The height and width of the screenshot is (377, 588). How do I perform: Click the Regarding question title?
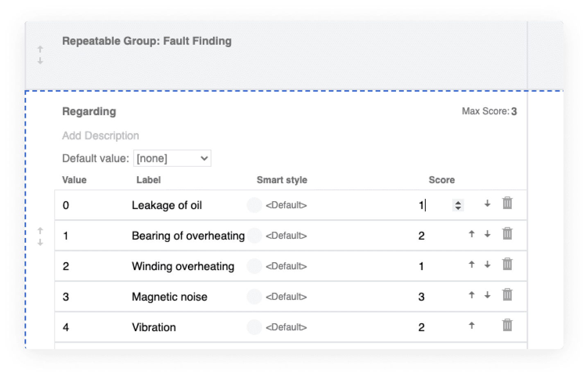tap(89, 111)
